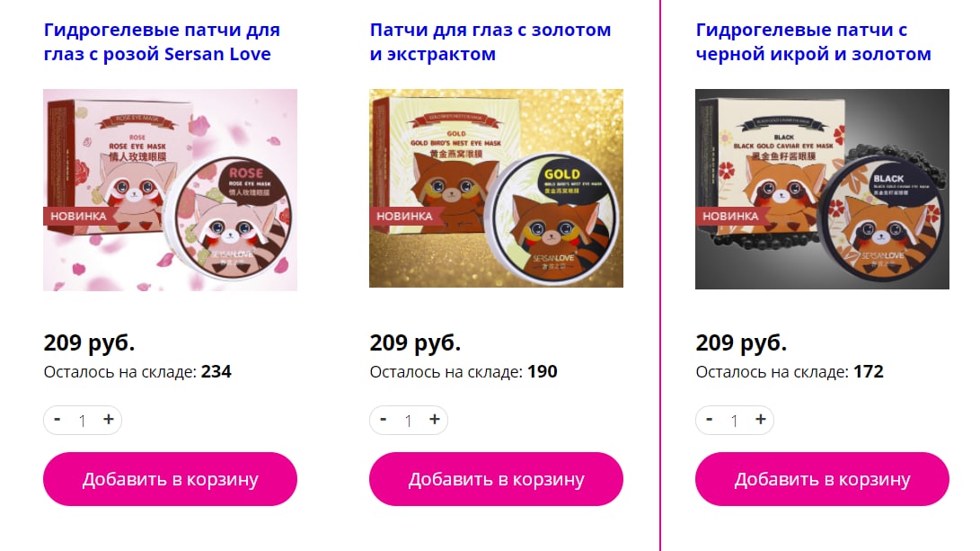Click the quantity field of black caviar patches
The image size is (980, 551).
(x=735, y=421)
